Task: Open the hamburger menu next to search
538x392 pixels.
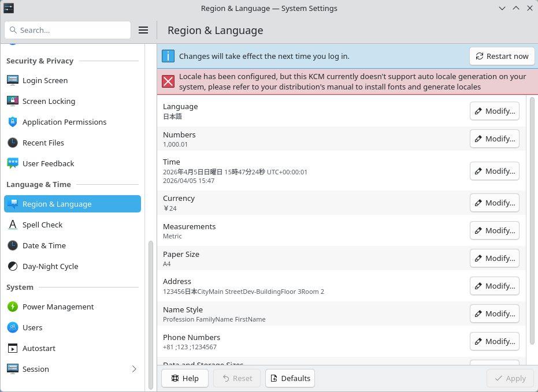Action: tap(144, 30)
